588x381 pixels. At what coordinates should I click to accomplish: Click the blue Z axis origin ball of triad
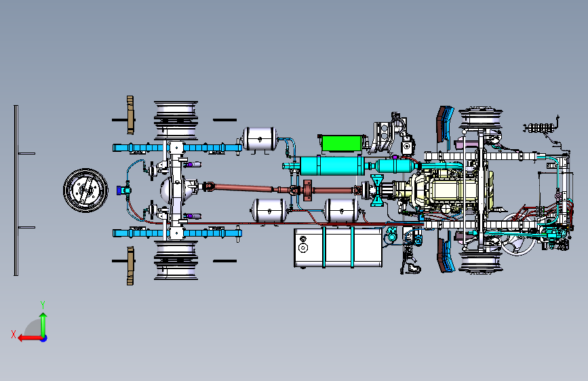pos(44,338)
